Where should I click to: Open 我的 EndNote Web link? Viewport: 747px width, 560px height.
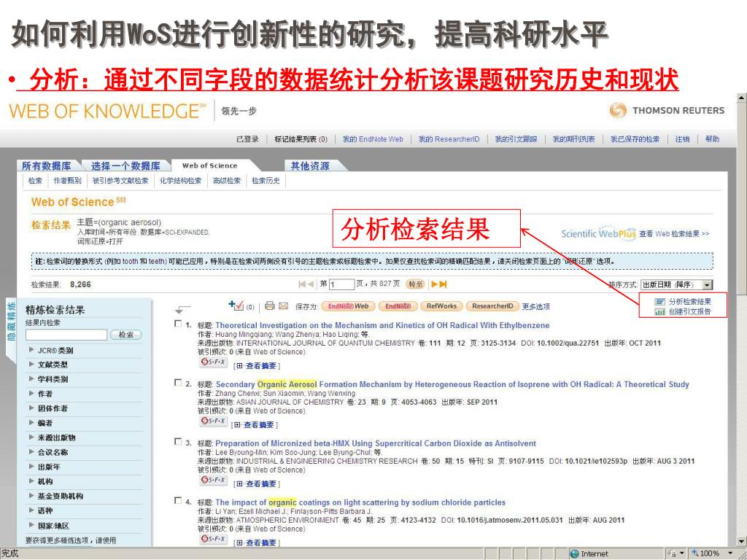pos(373,139)
